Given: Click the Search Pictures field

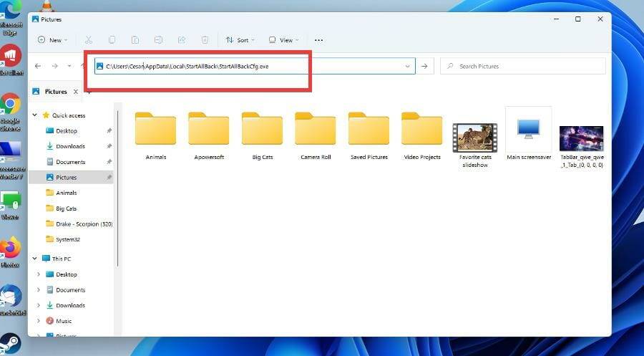Looking at the screenshot, I should 523,66.
